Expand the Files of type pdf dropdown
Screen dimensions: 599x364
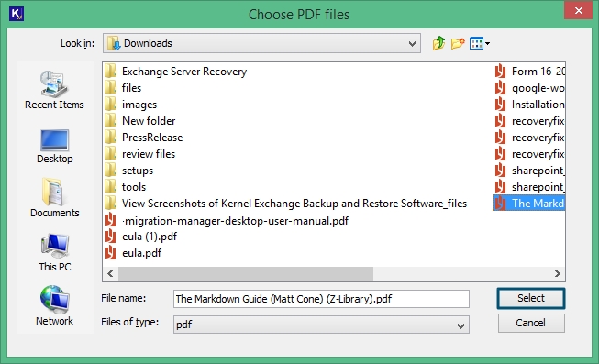click(x=460, y=325)
